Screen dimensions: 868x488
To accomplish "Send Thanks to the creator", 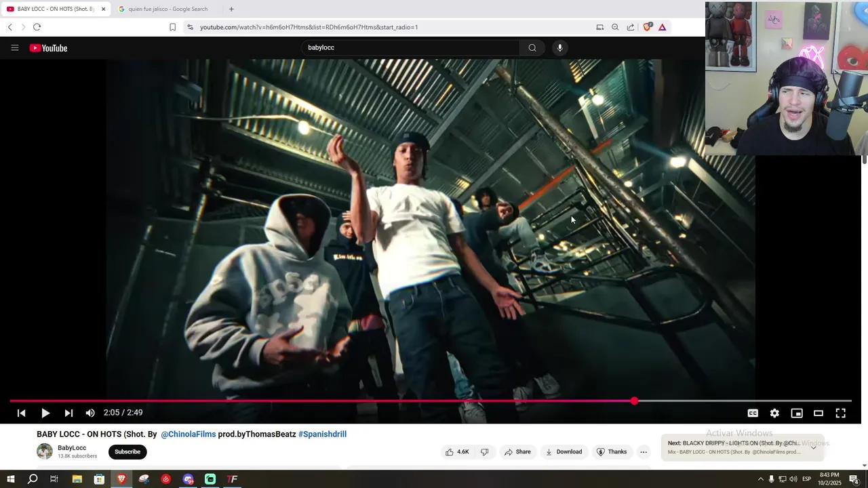I will 612,451.
